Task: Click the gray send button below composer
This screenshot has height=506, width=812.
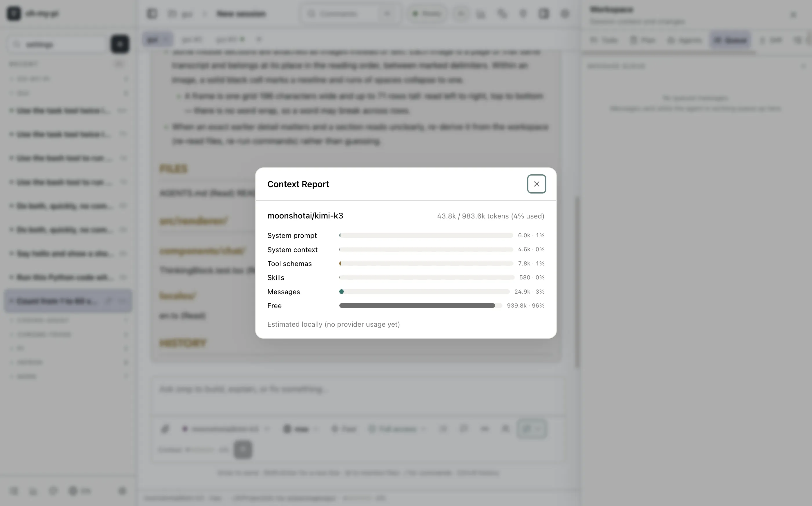Action: coord(243,449)
